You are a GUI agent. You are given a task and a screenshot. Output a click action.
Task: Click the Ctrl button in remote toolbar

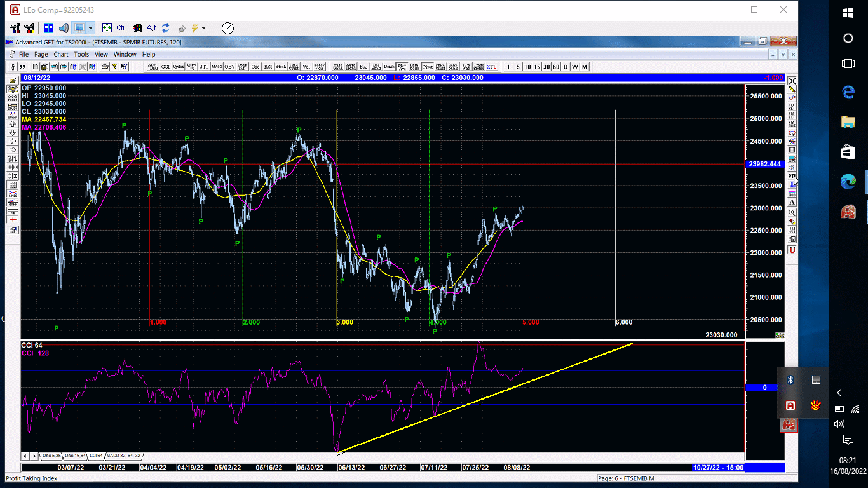121,28
